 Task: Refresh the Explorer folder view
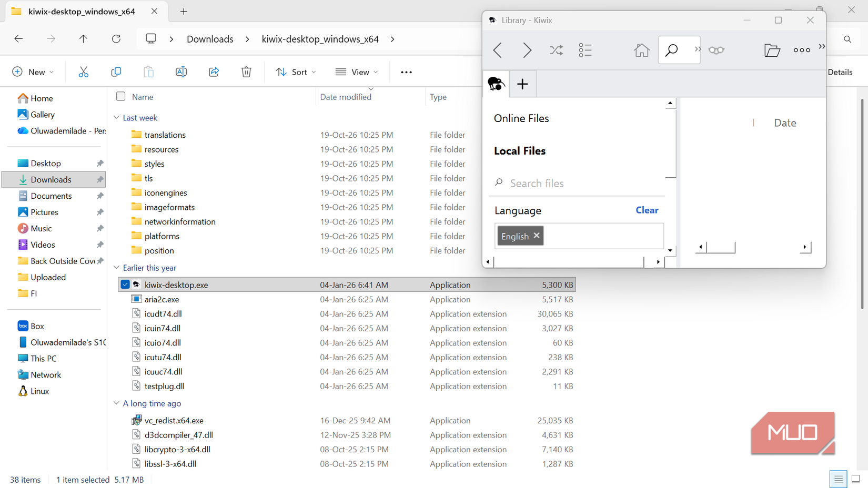(116, 39)
